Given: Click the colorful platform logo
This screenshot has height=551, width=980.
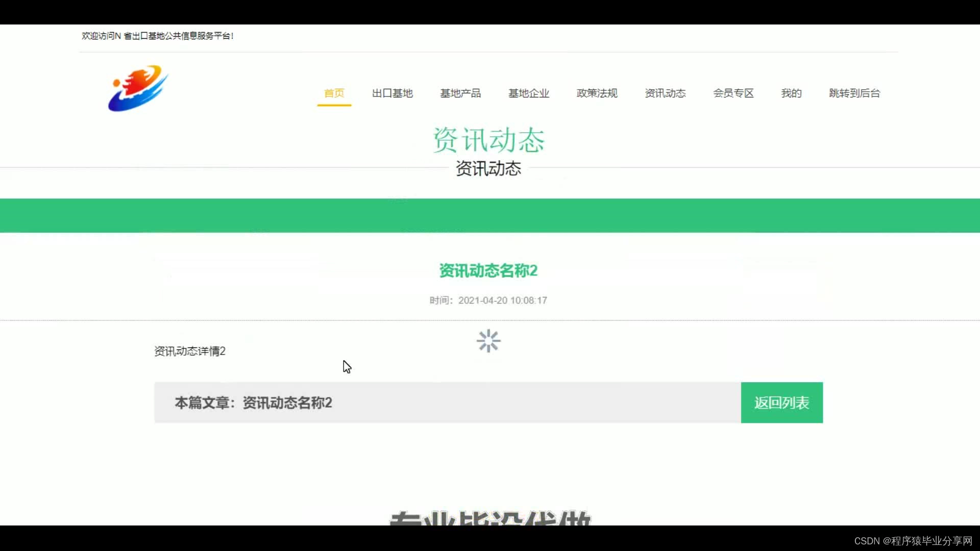Looking at the screenshot, I should point(138,88).
